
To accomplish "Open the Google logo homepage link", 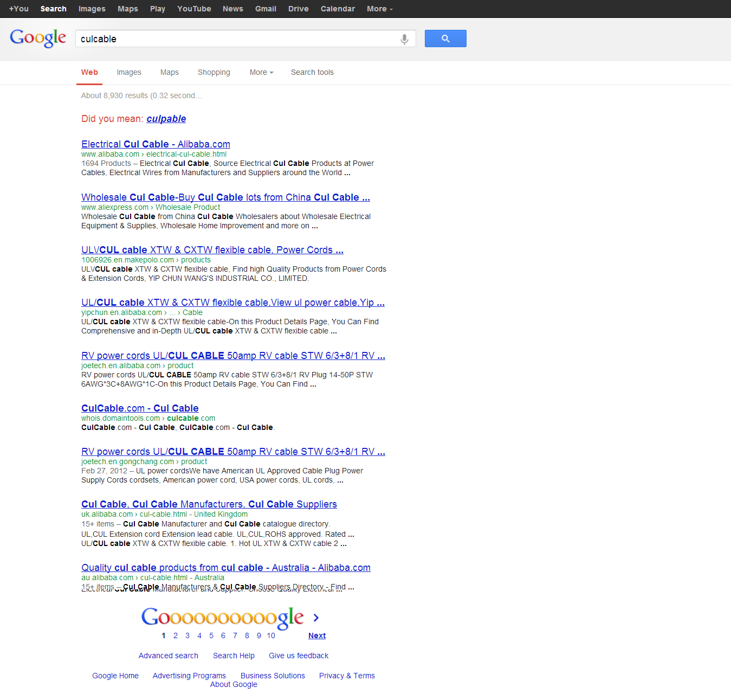I will click(x=38, y=38).
